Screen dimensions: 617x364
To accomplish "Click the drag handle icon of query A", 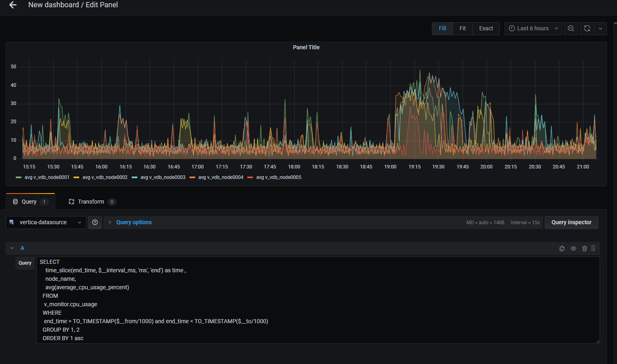I will click(593, 248).
